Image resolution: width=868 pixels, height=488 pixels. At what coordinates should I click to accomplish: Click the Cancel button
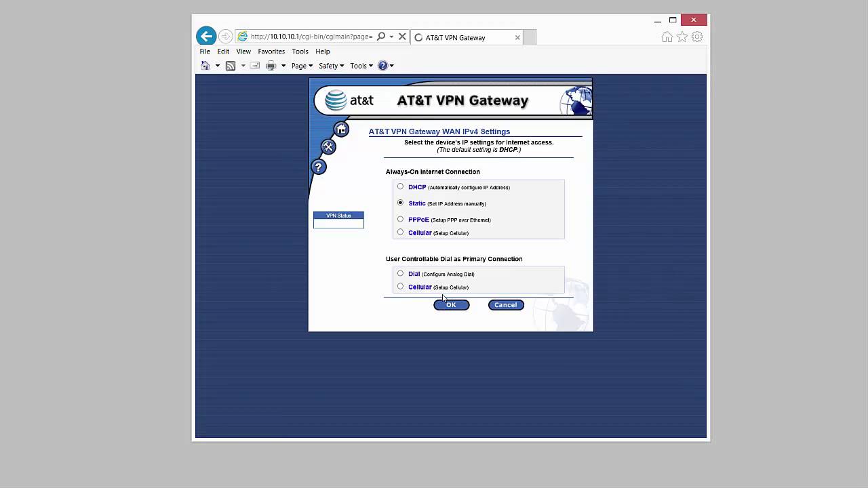[x=506, y=305]
